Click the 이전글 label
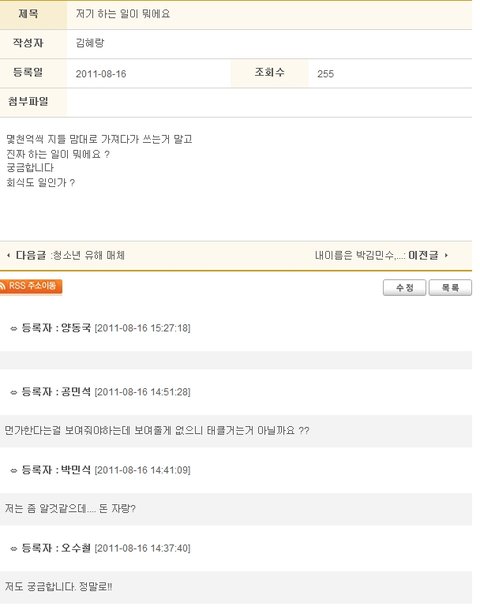 tap(423, 255)
